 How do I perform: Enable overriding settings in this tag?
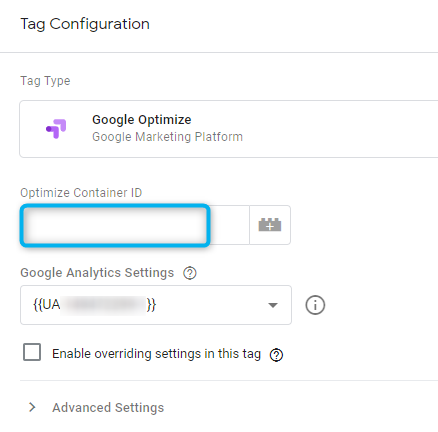[32, 352]
